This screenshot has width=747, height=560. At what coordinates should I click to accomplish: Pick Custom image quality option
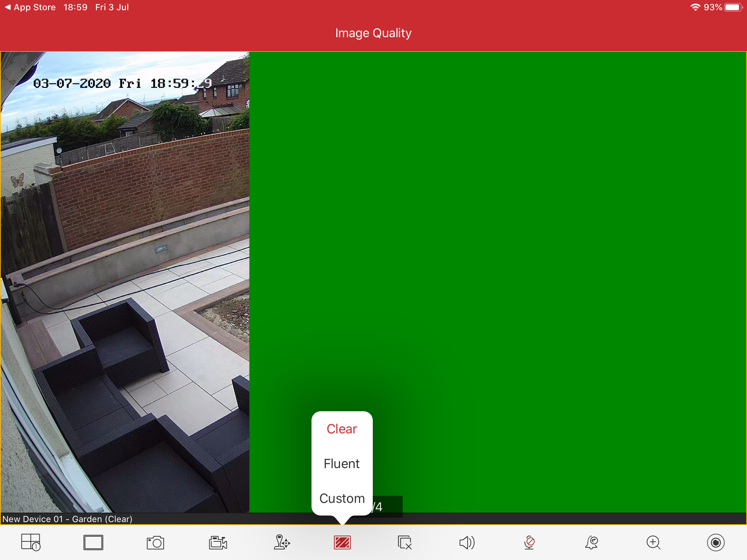click(342, 498)
